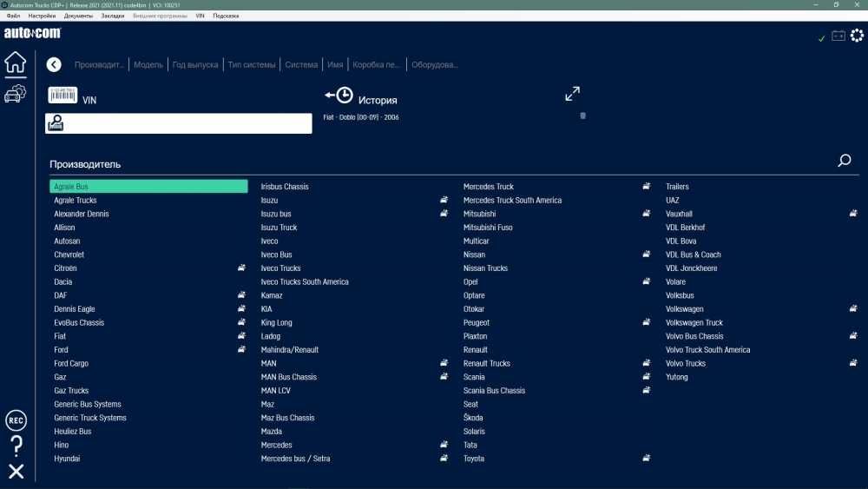Click the vehicle icon beside Toyota
This screenshot has width=868, height=489.
pyautogui.click(x=646, y=458)
